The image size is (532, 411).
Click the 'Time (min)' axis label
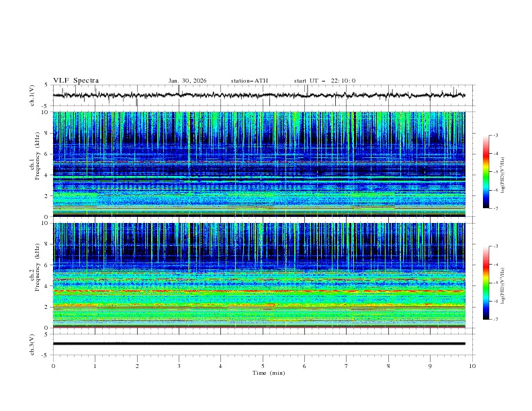click(269, 373)
